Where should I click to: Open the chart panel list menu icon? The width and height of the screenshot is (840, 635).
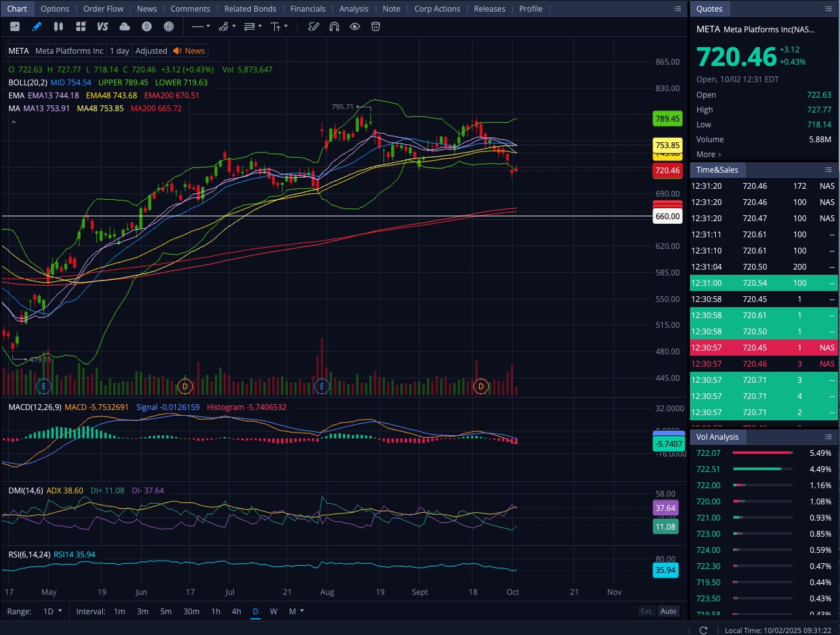[678, 9]
